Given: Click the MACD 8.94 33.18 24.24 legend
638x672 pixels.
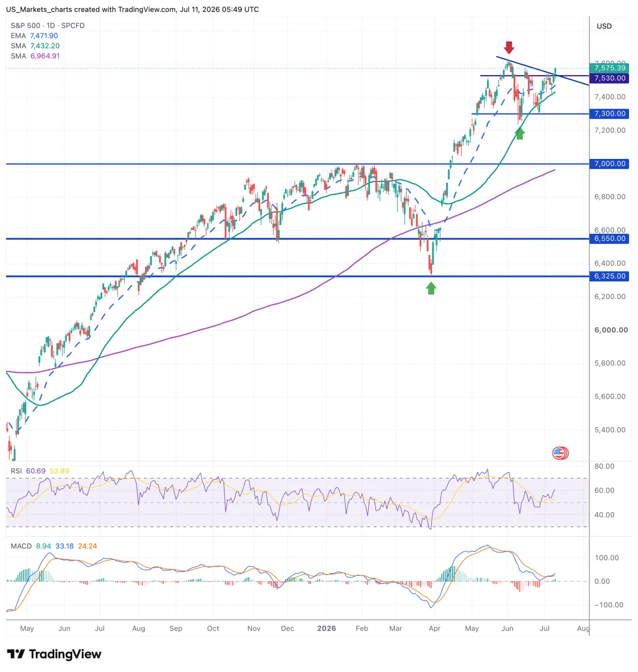Looking at the screenshot, I should point(54,546).
